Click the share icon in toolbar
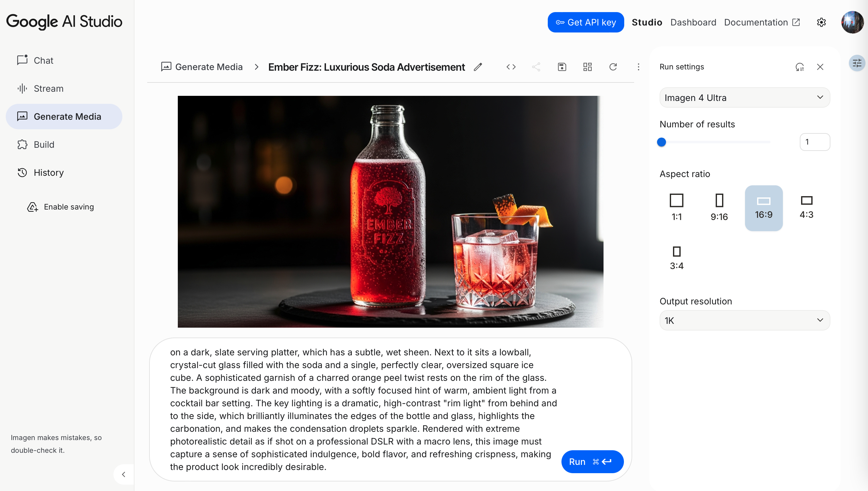Viewport: 868px width, 491px height. point(536,67)
